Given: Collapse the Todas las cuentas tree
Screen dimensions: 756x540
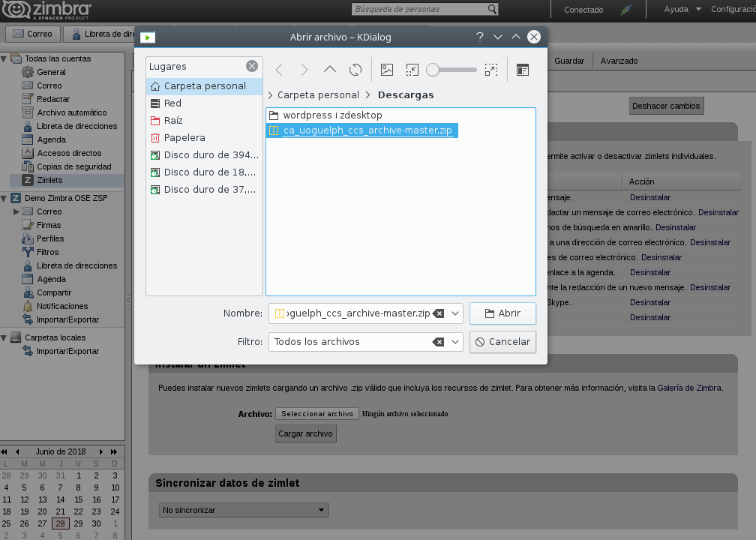Looking at the screenshot, I should (4, 58).
